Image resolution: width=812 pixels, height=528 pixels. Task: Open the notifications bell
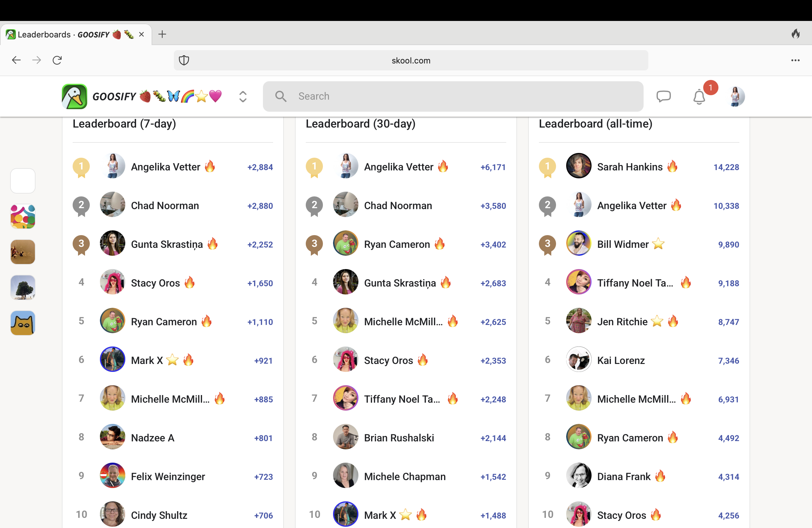[699, 97]
